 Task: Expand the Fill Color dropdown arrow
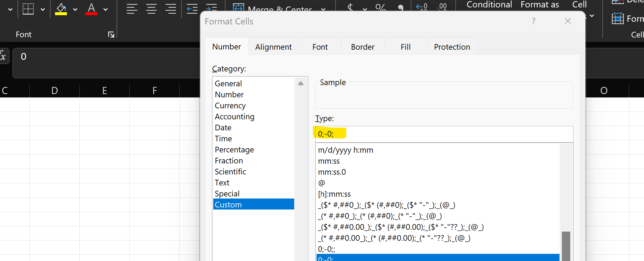coord(75,9)
